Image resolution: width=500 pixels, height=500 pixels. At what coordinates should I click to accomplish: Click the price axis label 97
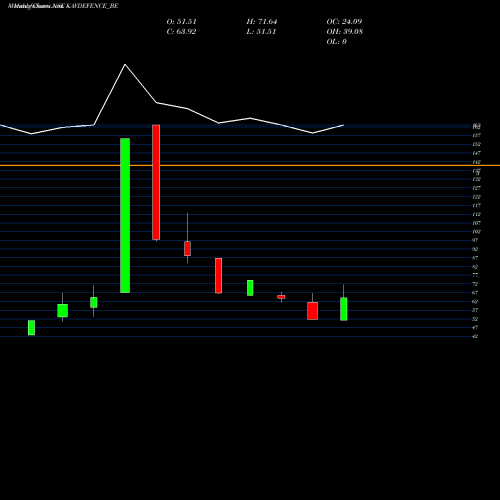click(475, 240)
